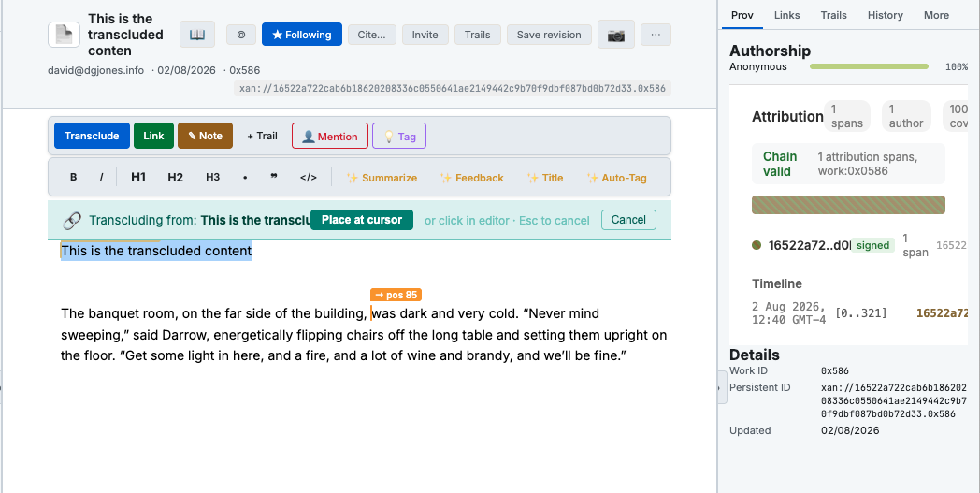Click the 16522a72..d0 author entry

pyautogui.click(x=810, y=245)
